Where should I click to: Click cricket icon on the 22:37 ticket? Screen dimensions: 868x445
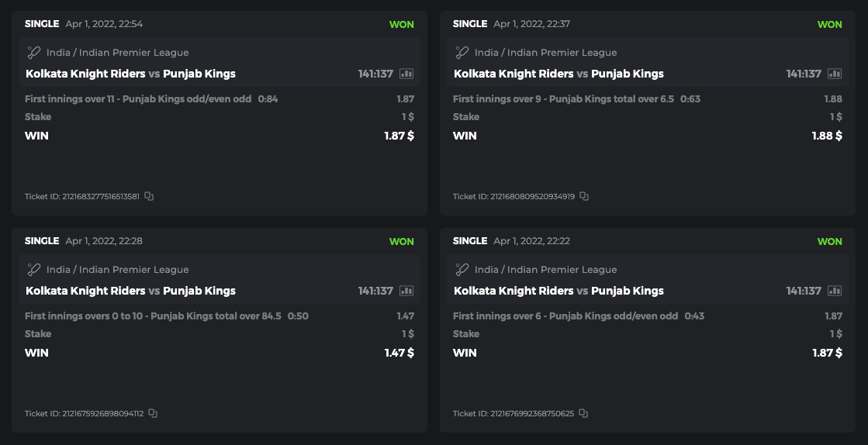[462, 53]
